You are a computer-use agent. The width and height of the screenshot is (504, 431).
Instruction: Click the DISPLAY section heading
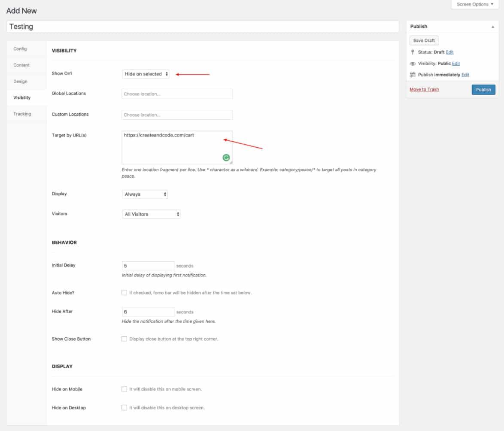click(62, 366)
